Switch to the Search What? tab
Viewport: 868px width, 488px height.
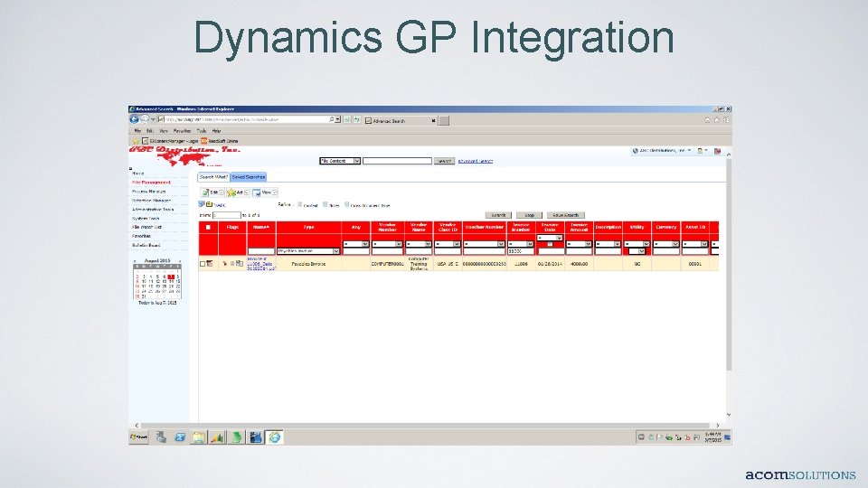click(x=213, y=177)
